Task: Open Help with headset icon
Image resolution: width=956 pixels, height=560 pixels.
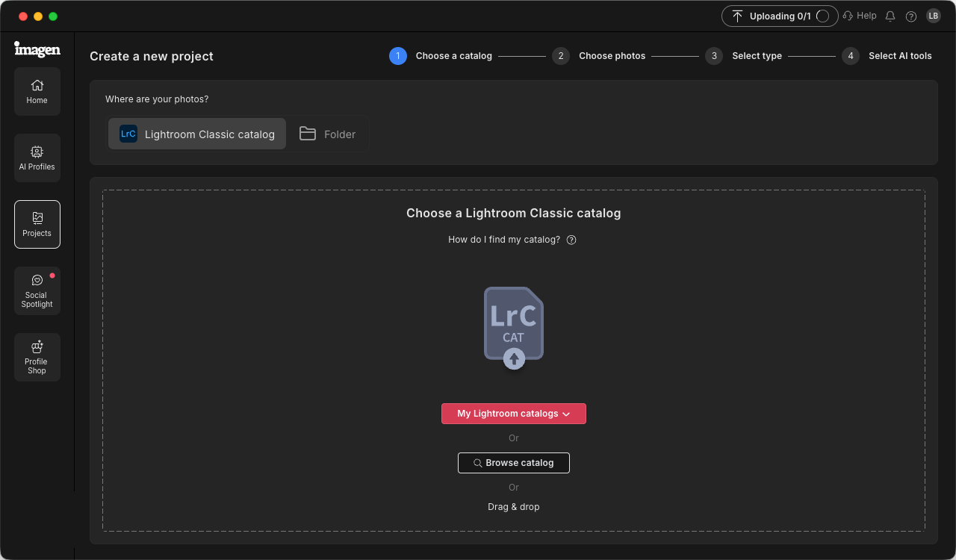Action: (x=859, y=16)
